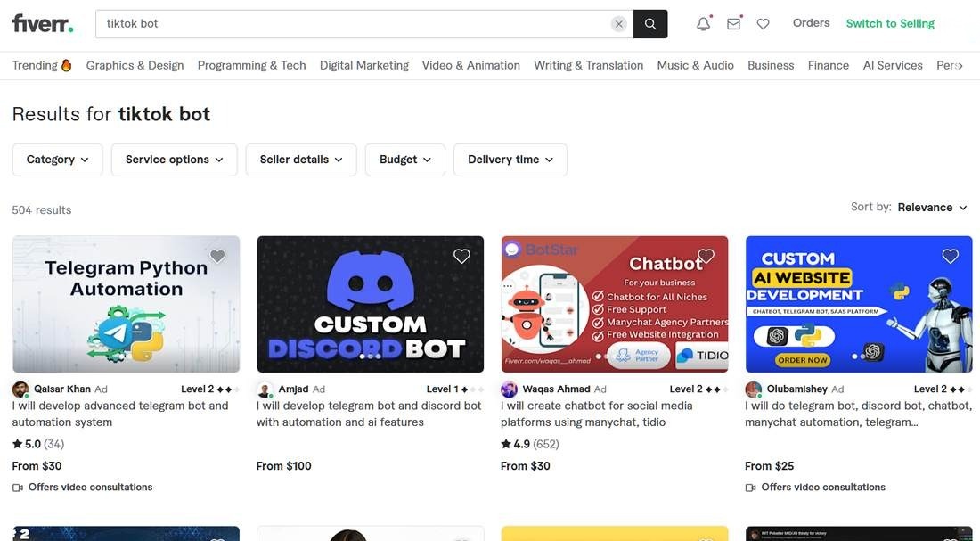Screen dimensions: 980x541
Task: Open the Sort by Relevance dropdown
Action: (x=933, y=208)
